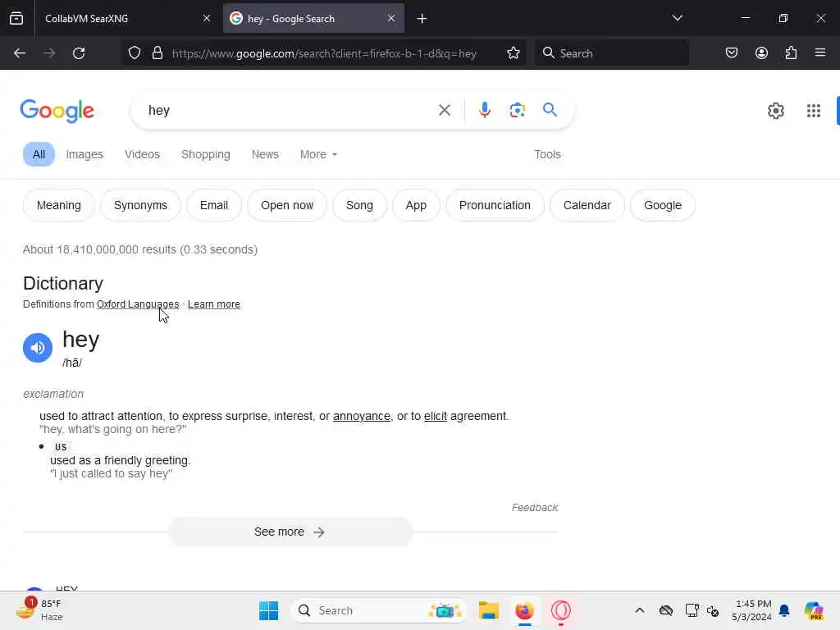Switch to News results
The image size is (840, 630).
(265, 154)
